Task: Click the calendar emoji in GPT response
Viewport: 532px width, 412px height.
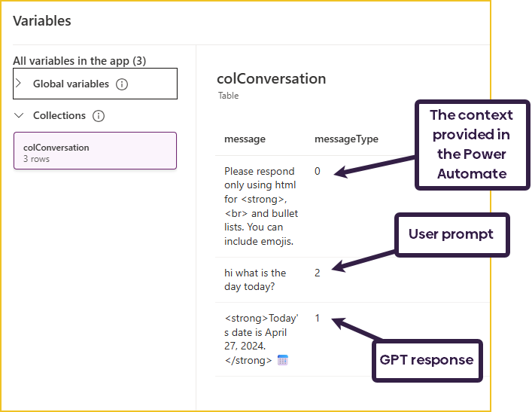Action: tap(283, 360)
